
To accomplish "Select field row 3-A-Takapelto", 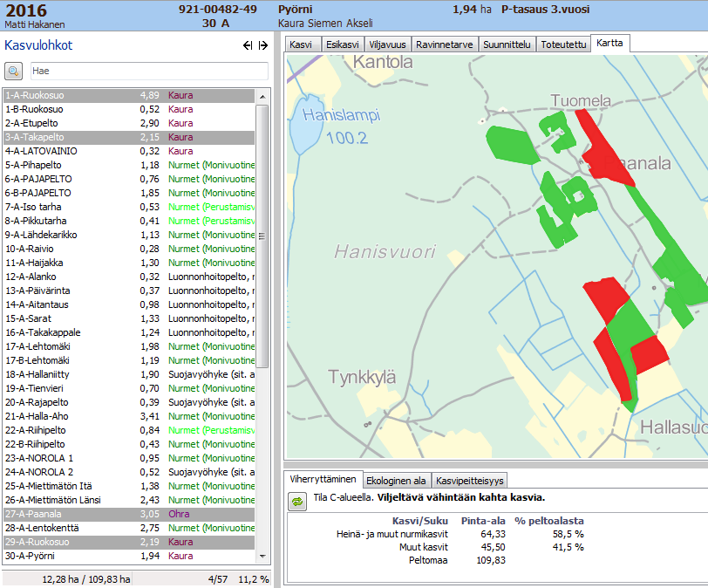I will coord(129,137).
